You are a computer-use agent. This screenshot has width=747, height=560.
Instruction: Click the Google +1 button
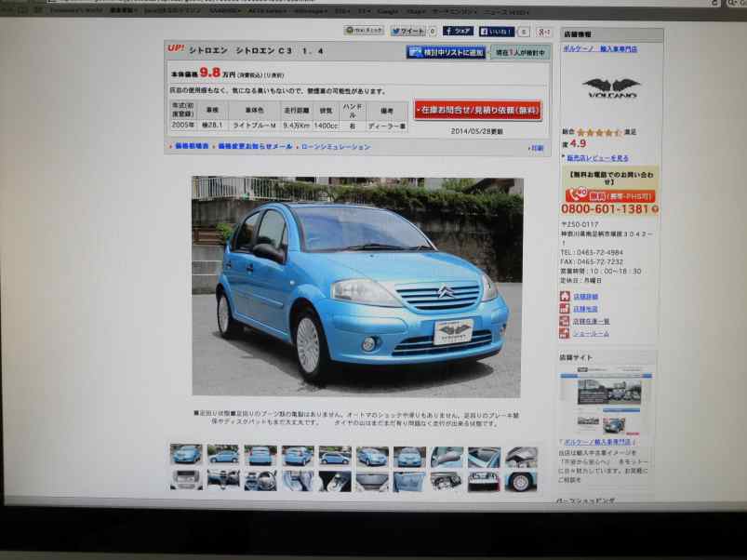pyautogui.click(x=543, y=32)
